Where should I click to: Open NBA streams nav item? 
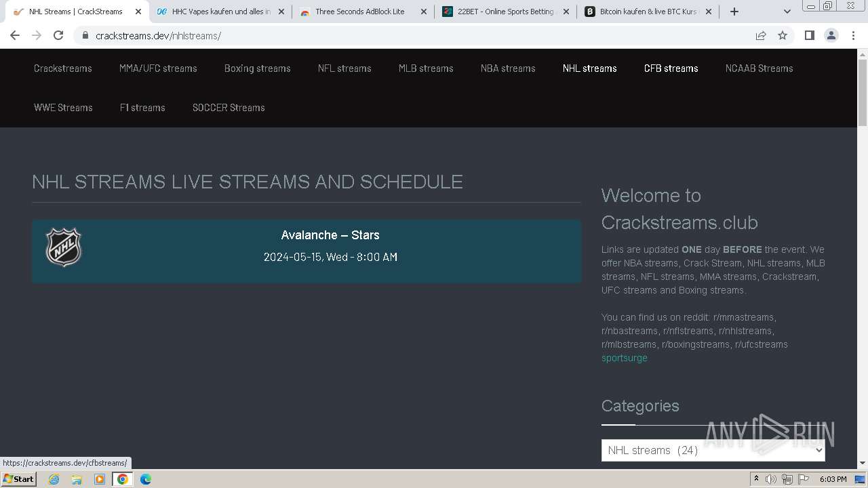[x=508, y=68]
